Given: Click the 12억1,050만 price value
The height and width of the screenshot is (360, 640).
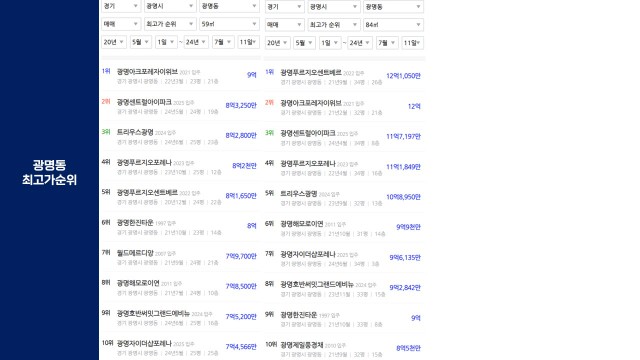Looking at the screenshot, I should pyautogui.click(x=403, y=76).
